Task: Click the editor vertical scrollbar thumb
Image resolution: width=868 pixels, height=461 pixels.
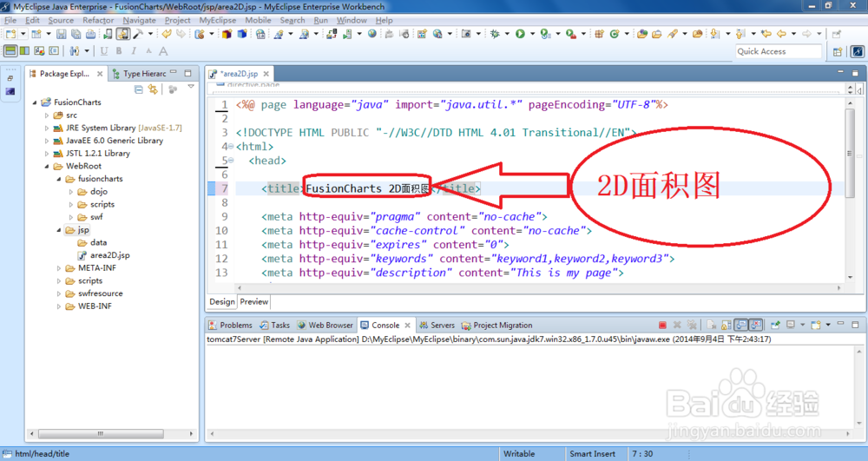Action: coord(850,152)
